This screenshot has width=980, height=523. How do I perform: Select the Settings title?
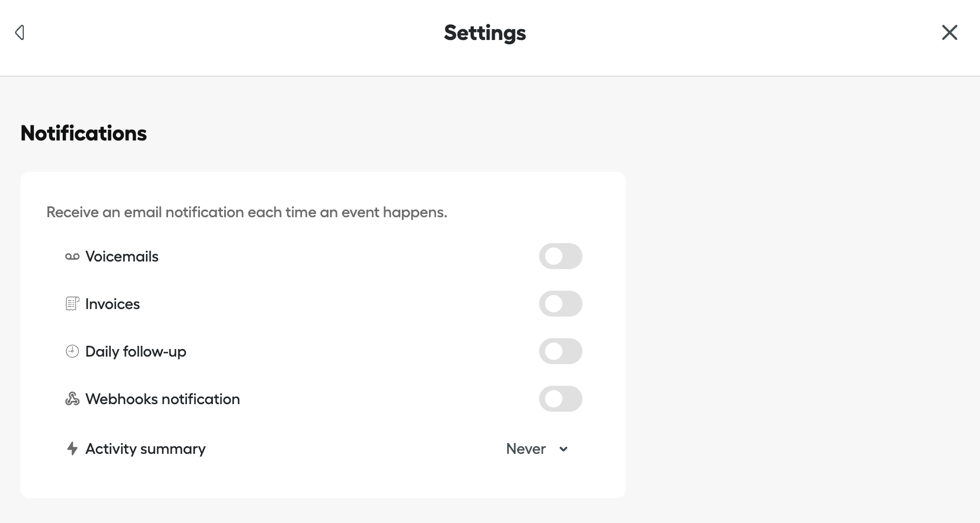(x=484, y=32)
